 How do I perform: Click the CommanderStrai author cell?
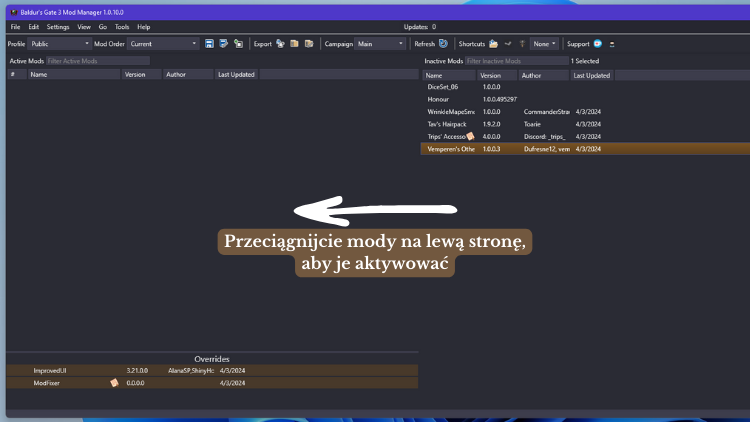coord(546,111)
